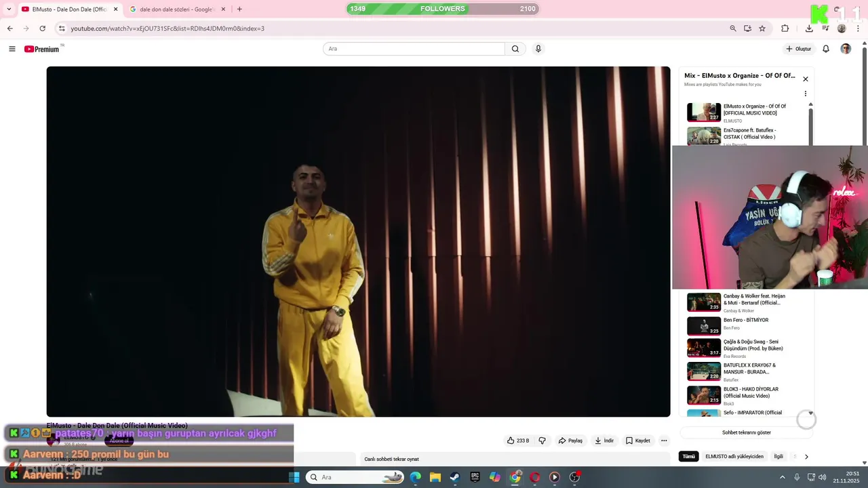Open the three-dot more actions under the video
Screen dimensions: 868x488
pos(664,441)
